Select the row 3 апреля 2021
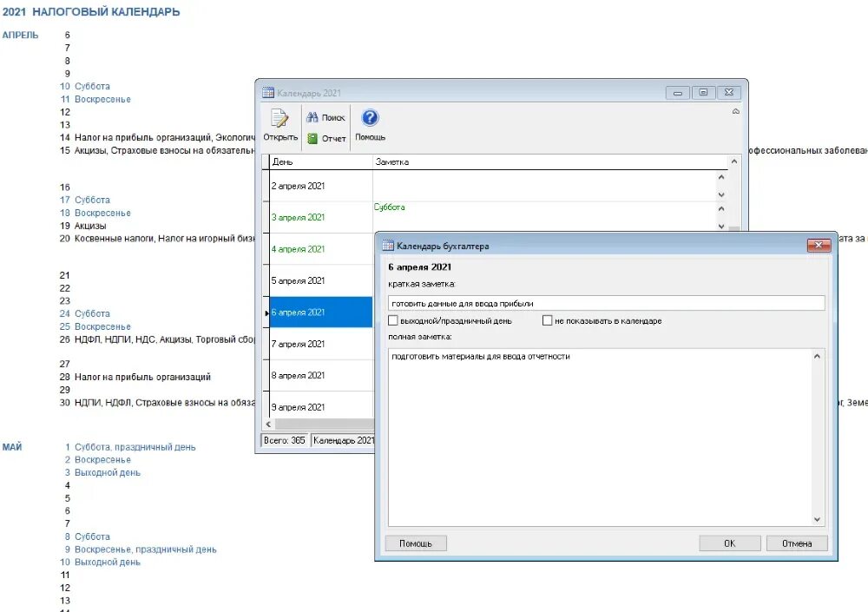 321,218
